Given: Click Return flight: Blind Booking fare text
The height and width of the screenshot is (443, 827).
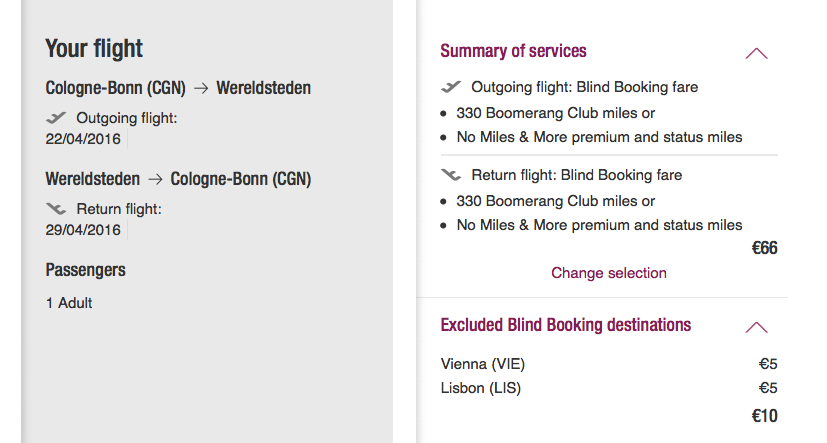Looking at the screenshot, I should [x=576, y=175].
